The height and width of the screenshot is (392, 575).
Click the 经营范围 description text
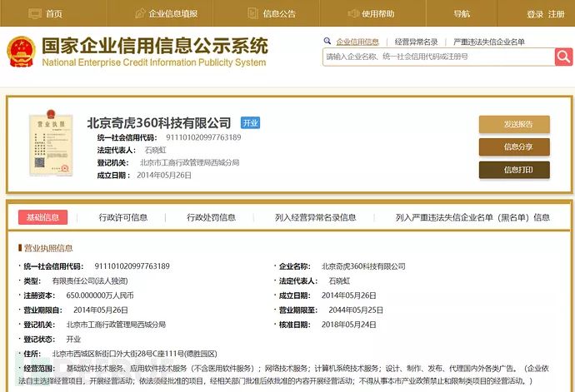284,375
